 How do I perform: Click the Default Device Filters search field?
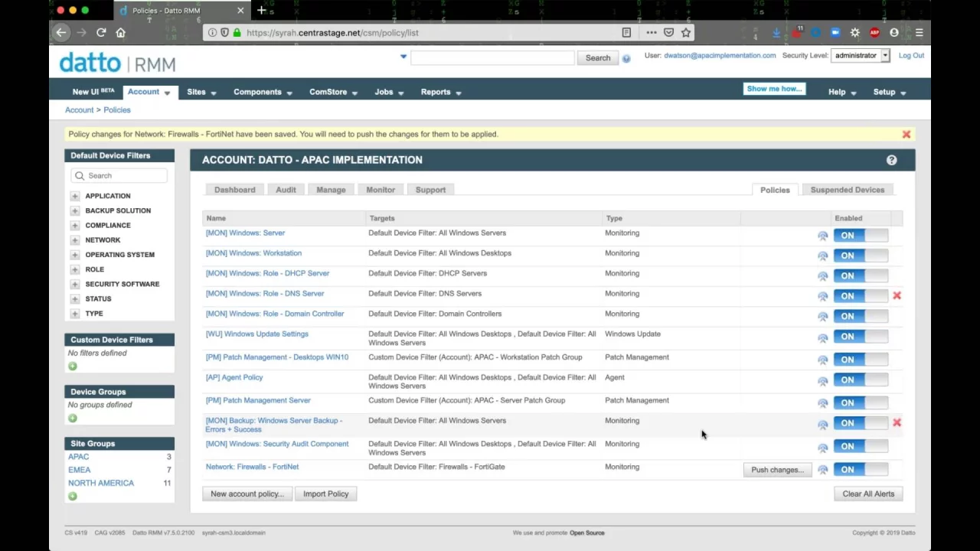point(122,176)
